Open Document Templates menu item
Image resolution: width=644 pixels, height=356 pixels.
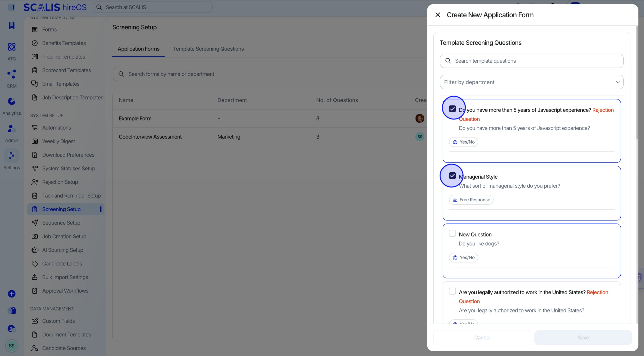(x=66, y=334)
